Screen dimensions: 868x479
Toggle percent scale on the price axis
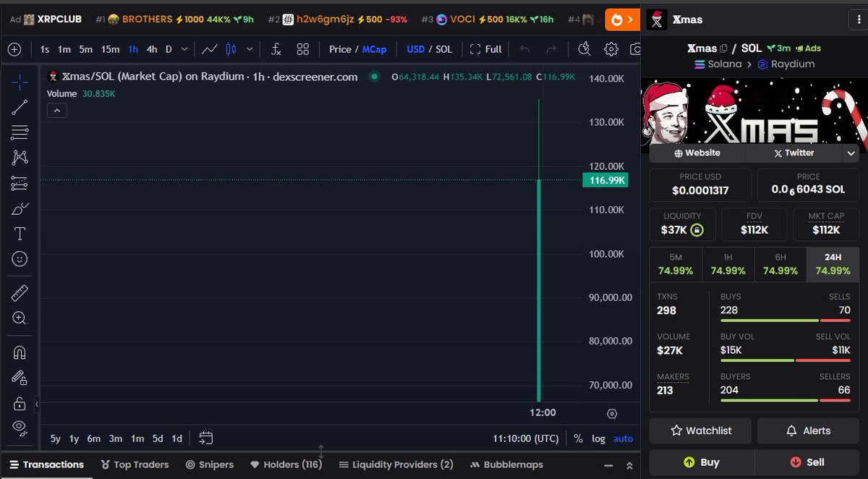coord(578,438)
